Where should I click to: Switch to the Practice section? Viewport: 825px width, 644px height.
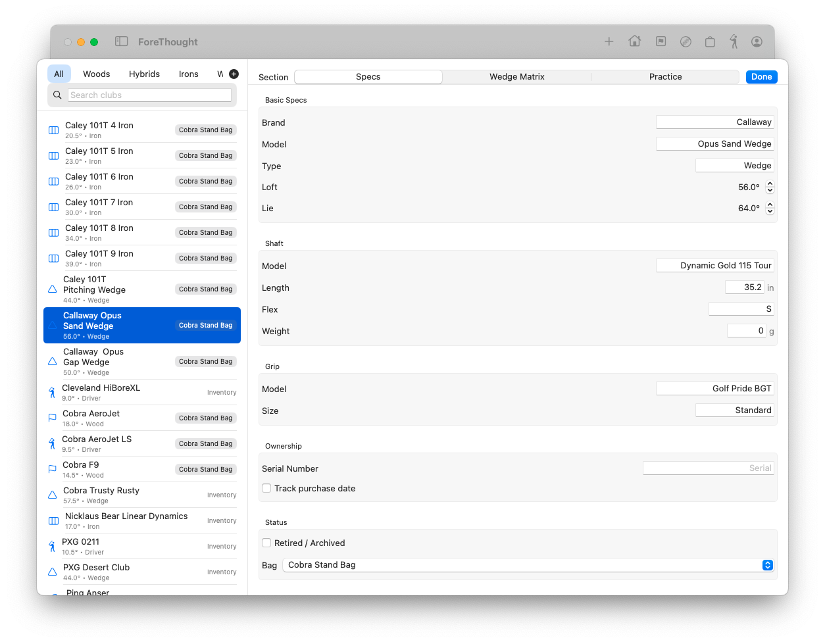tap(666, 77)
